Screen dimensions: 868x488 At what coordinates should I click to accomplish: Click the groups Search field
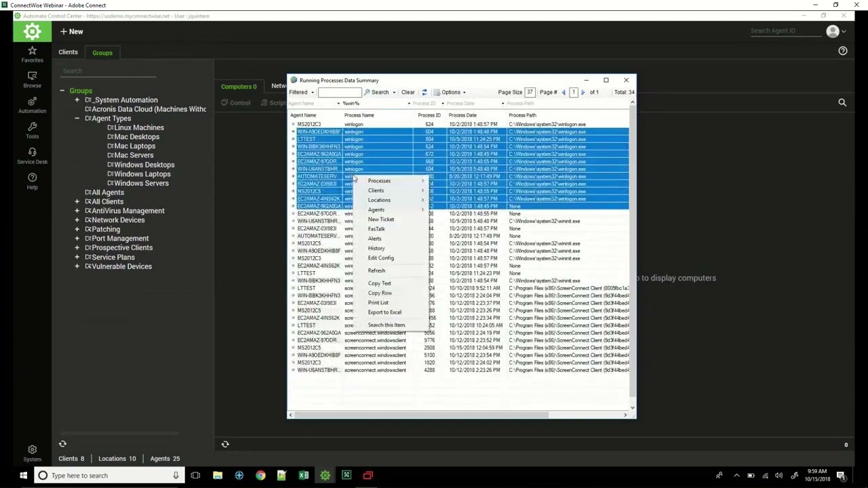[x=108, y=70]
